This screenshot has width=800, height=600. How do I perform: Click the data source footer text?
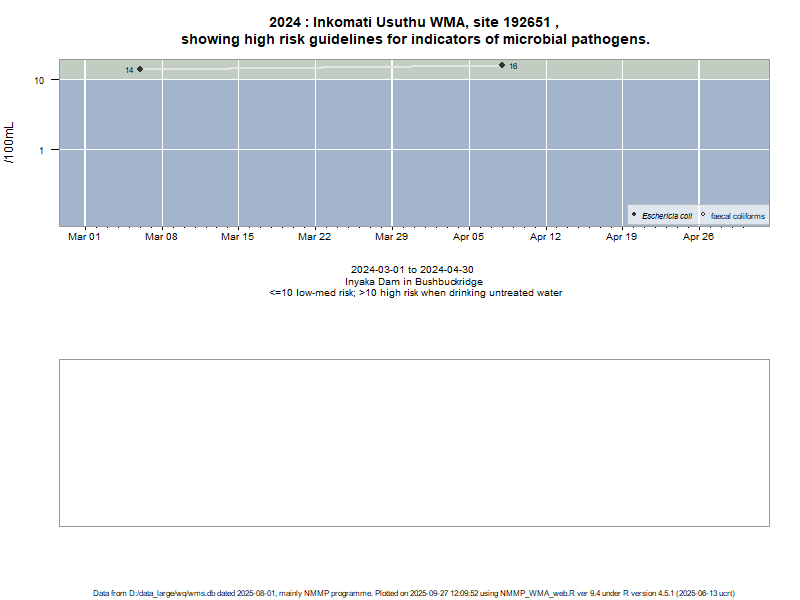coord(415,593)
